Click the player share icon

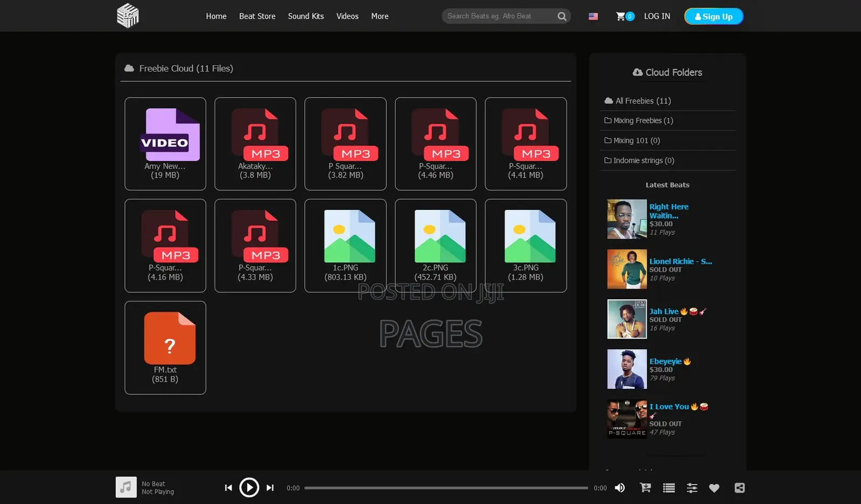pos(740,488)
